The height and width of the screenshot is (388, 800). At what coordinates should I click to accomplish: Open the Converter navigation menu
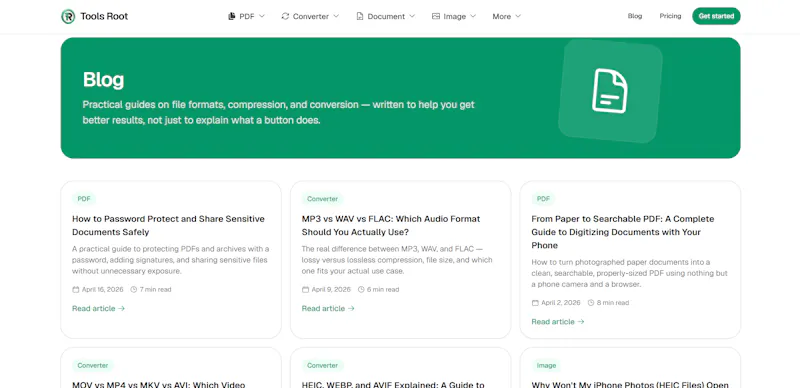[310, 16]
